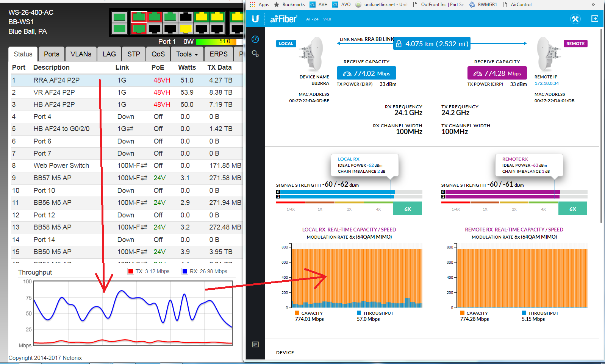
Task: Select the yellow port icon in bottom row
Action: 186,29
